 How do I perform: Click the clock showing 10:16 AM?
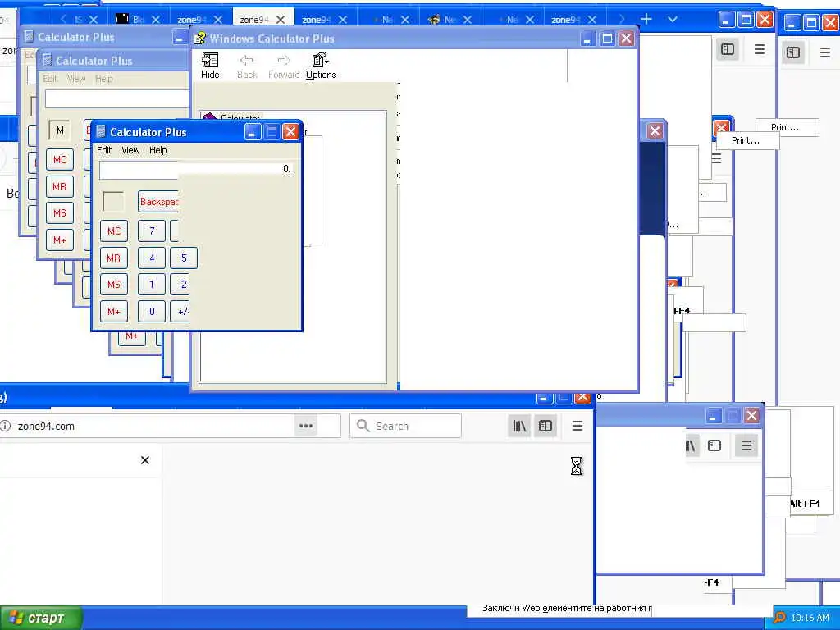(x=810, y=619)
